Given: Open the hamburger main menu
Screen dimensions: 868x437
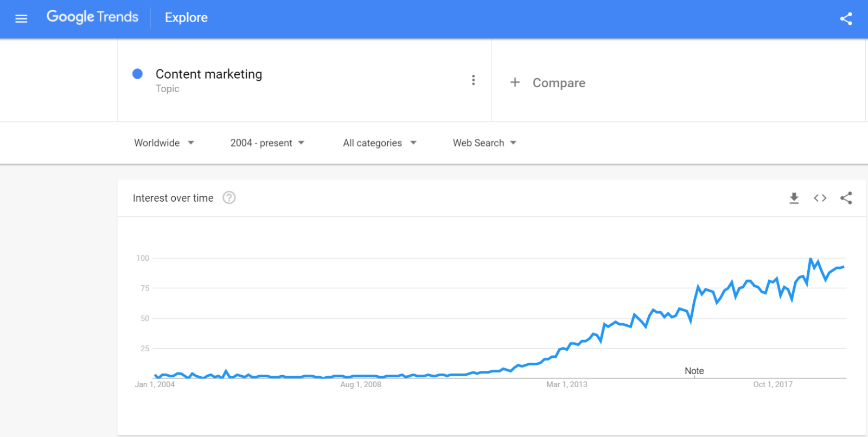Looking at the screenshot, I should pos(21,18).
